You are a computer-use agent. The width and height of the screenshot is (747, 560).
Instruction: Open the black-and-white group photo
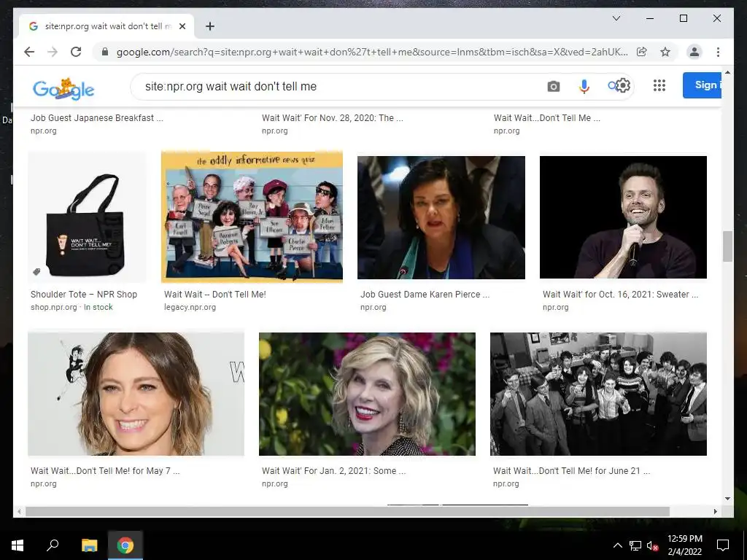(598, 394)
